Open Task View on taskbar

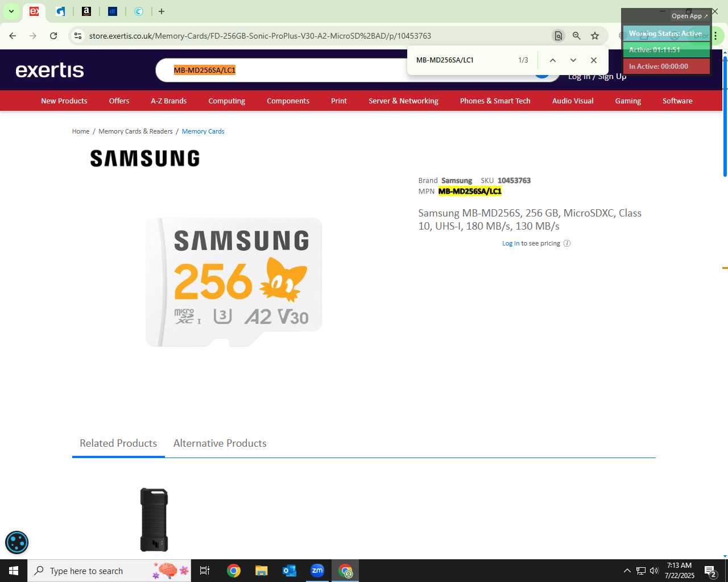pos(205,571)
